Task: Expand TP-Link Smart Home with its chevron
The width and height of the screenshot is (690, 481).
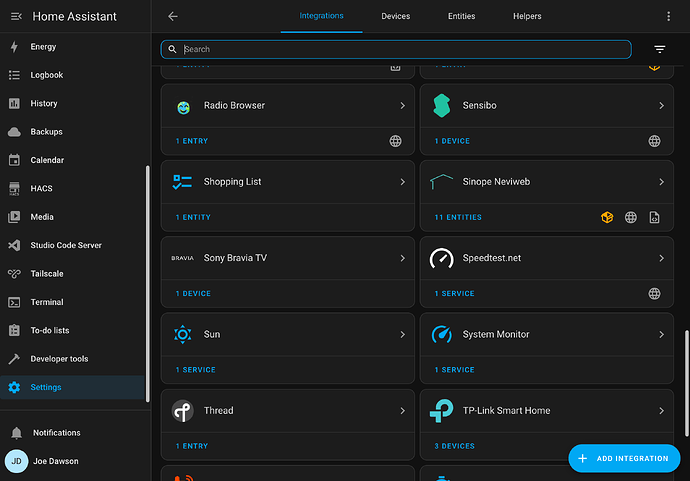Action: [x=661, y=411]
